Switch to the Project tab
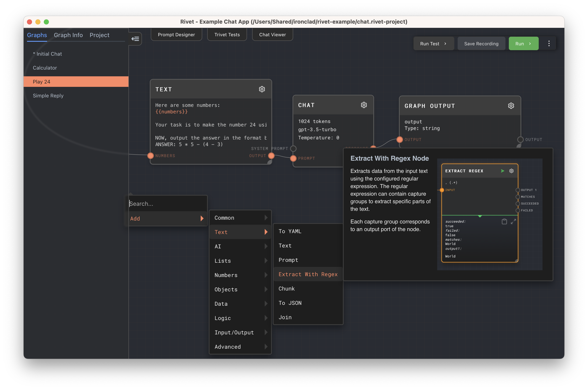Screen dimensions: 588x390 pyautogui.click(x=99, y=35)
